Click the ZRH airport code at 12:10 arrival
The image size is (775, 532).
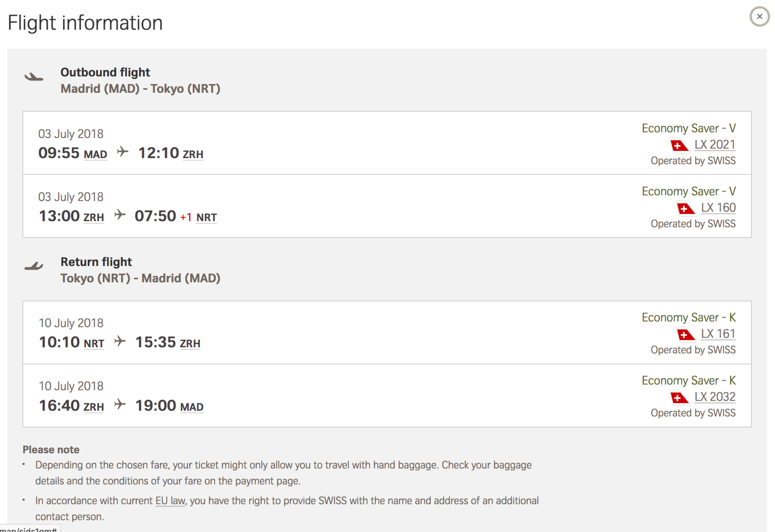click(193, 154)
